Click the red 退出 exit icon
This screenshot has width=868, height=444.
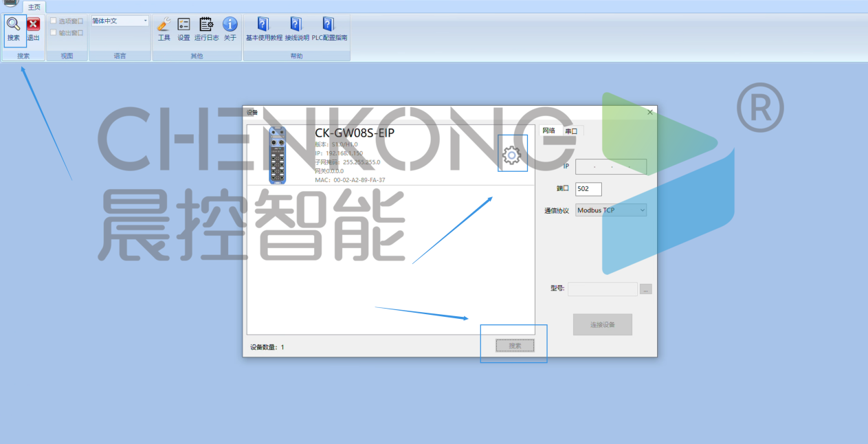(x=33, y=25)
